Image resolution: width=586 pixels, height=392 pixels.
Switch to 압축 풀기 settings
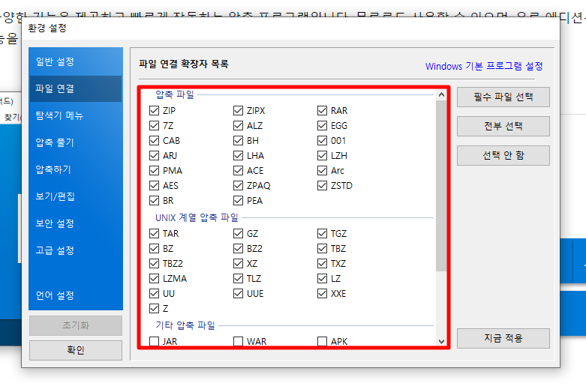click(x=76, y=142)
